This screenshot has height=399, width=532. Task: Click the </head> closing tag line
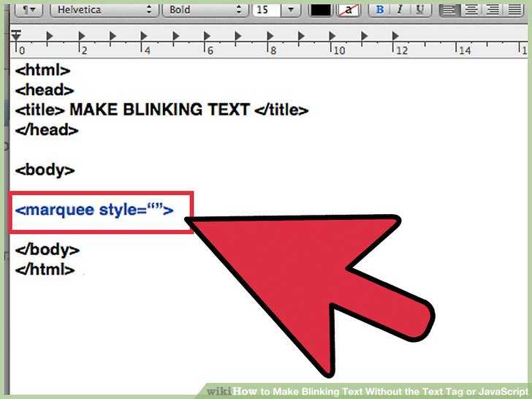tap(47, 130)
